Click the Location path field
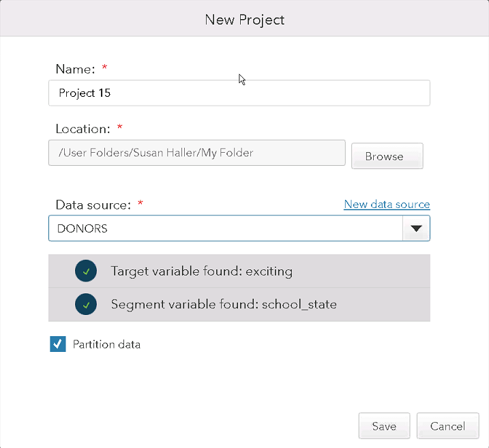Screen dimensions: 489x448 pos(197,153)
